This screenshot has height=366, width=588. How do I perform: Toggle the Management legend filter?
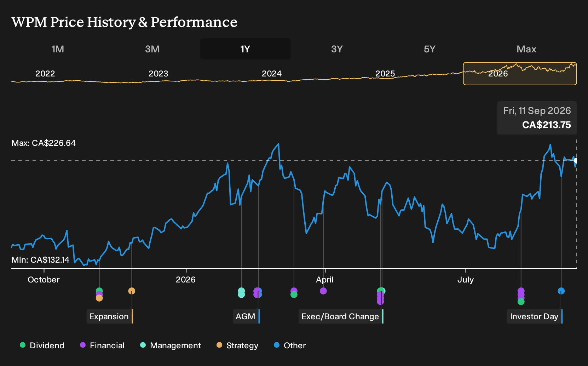(171, 345)
